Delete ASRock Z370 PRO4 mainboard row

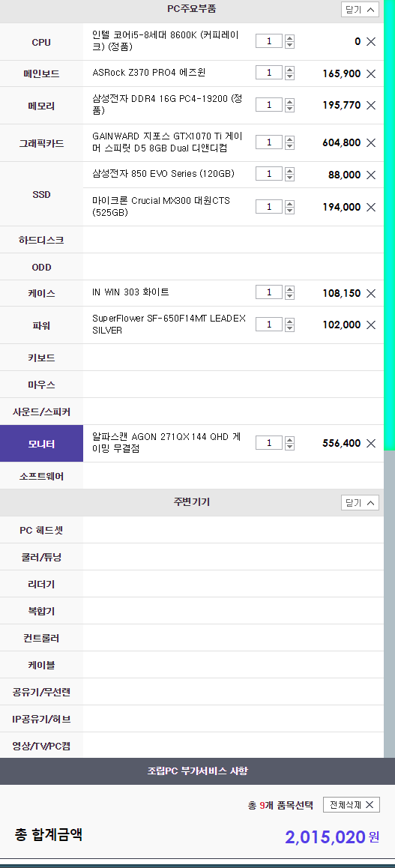point(371,73)
